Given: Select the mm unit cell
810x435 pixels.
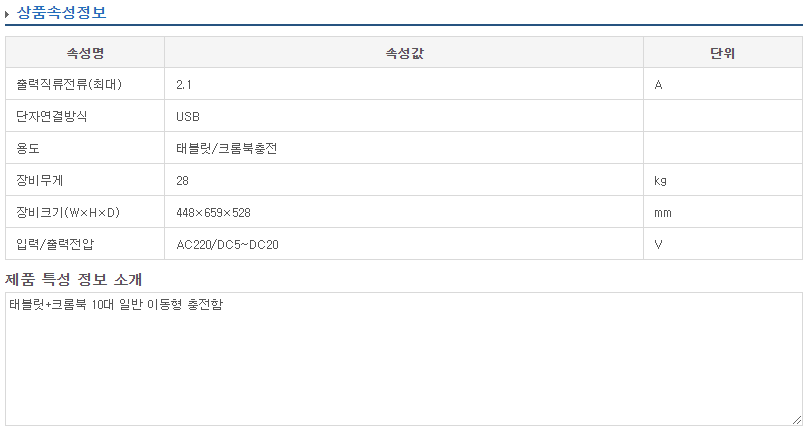Looking at the screenshot, I should [x=723, y=212].
